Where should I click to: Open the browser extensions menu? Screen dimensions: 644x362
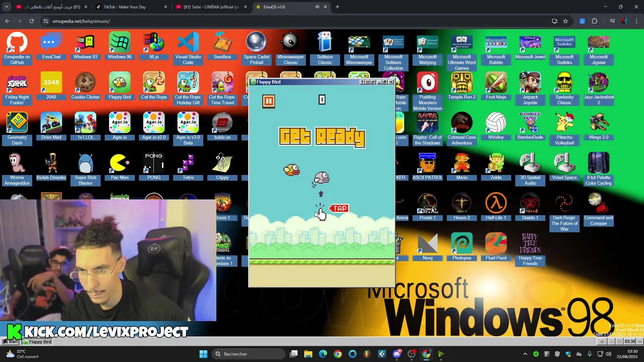[594, 21]
